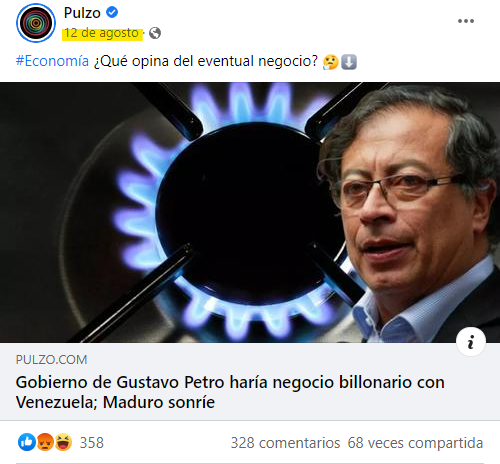The width and height of the screenshot is (500, 464).
Task: Click the down arrow emoji in caption
Action: (349, 62)
